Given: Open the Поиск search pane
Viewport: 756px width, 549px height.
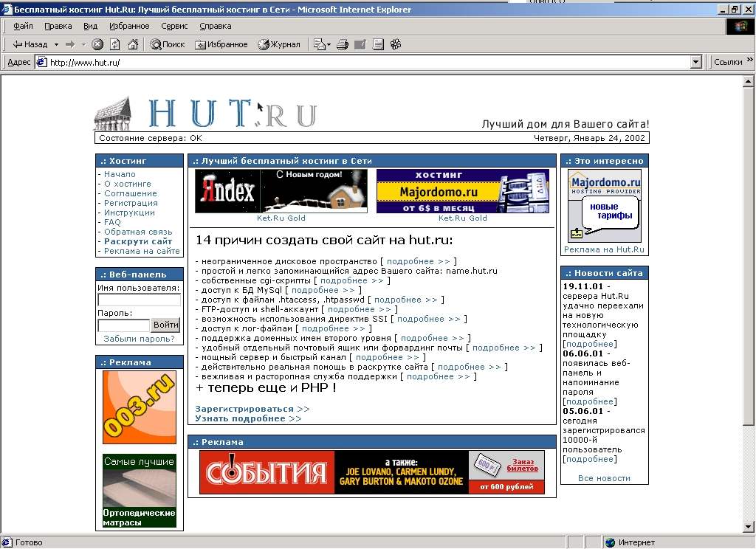Looking at the screenshot, I should coord(168,44).
